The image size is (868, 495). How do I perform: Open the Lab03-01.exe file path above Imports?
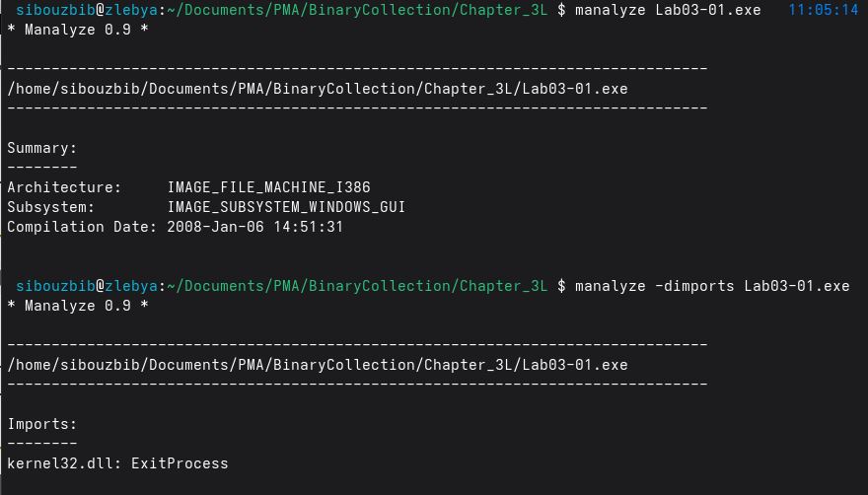[x=318, y=365]
